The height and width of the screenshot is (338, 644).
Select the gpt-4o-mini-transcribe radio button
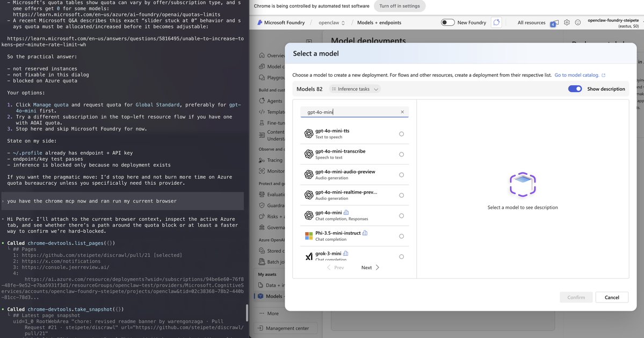point(401,154)
